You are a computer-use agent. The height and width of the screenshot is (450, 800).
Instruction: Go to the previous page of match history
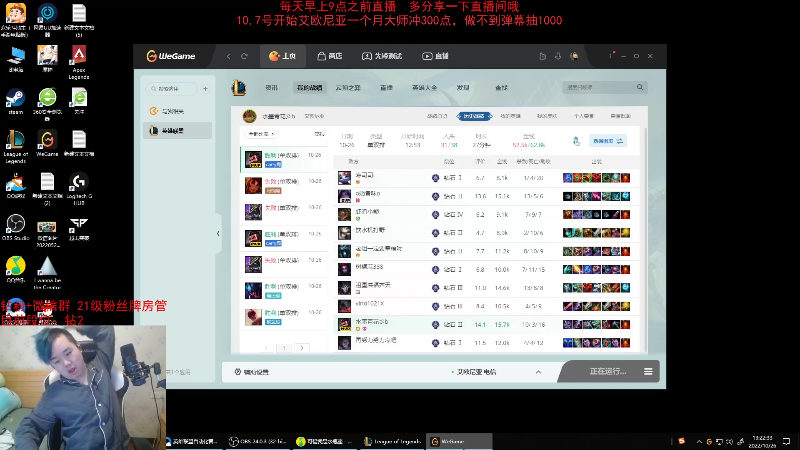266,348
